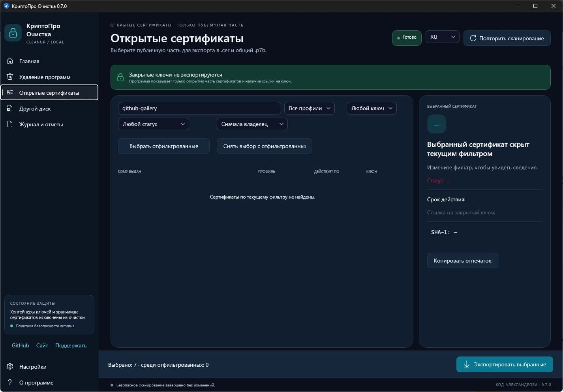Click Экспортировать выбранные button
This screenshot has height=392, width=563.
click(505, 364)
